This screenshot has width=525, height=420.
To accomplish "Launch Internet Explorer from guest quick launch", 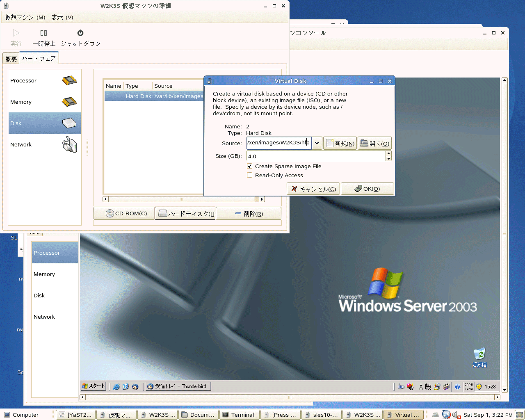I will click(x=116, y=386).
